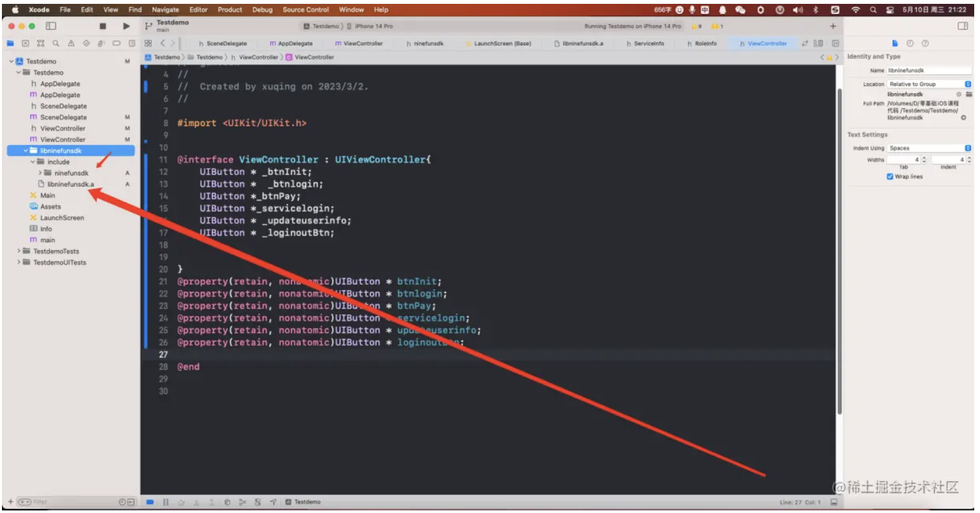Open the Location Relative to Group dropdown
This screenshot has height=513, width=980.
[x=929, y=84]
